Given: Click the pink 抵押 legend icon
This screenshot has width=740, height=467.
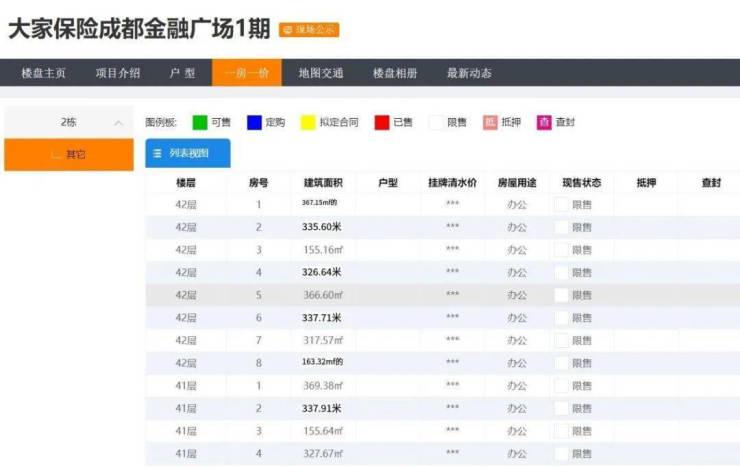Looking at the screenshot, I should [490, 123].
